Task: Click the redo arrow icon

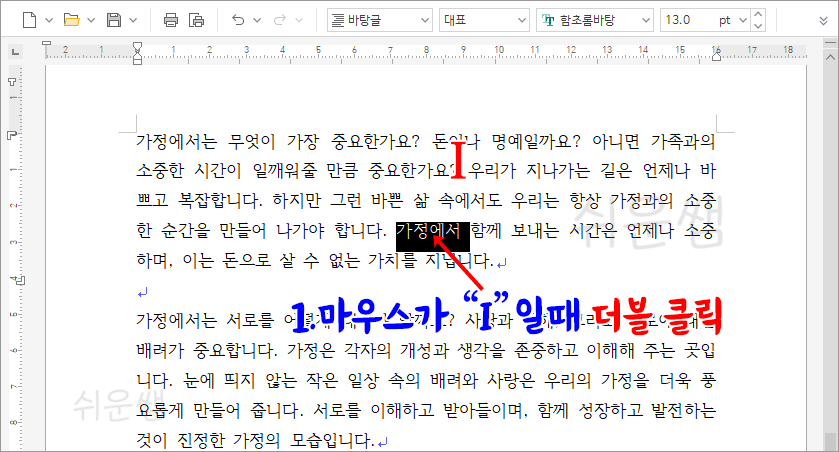Action: [x=280, y=20]
